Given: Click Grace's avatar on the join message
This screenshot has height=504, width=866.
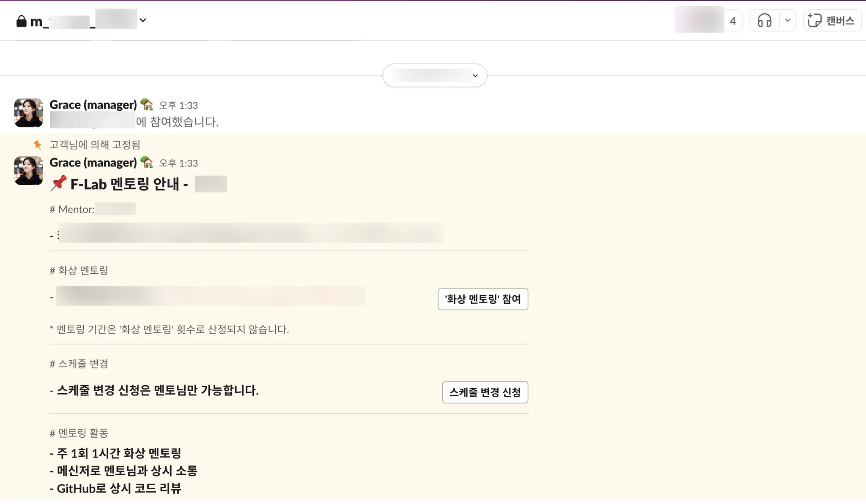Looking at the screenshot, I should click(29, 113).
